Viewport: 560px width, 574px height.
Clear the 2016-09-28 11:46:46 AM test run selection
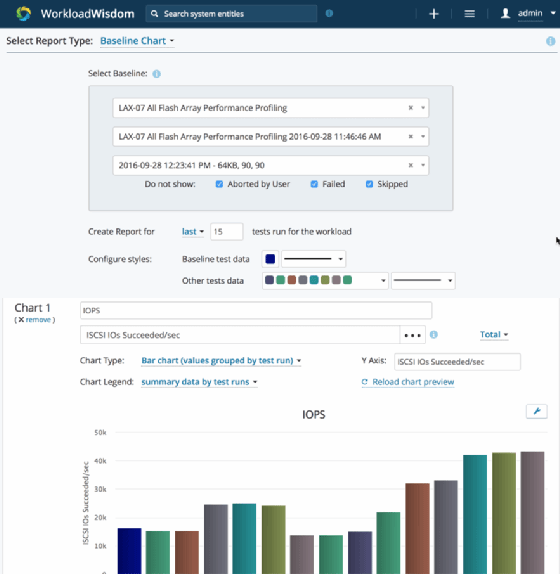point(411,137)
